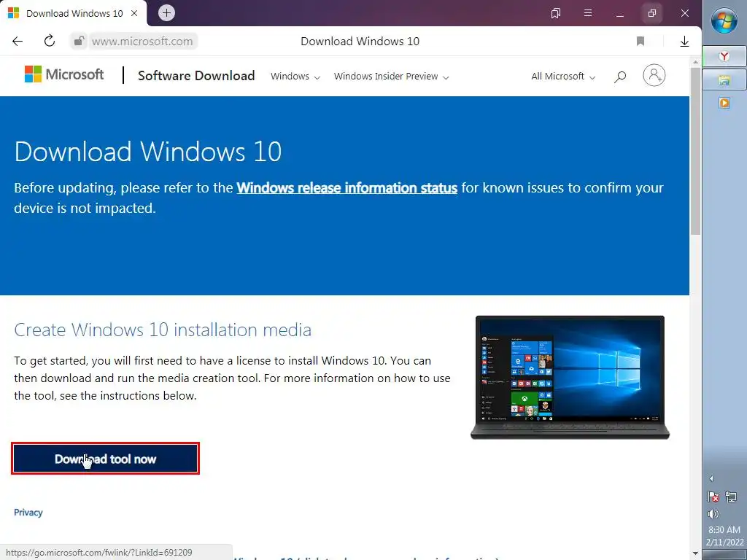Click the page vertical scrollbar thumb
The image size is (747, 560).
tap(695, 150)
